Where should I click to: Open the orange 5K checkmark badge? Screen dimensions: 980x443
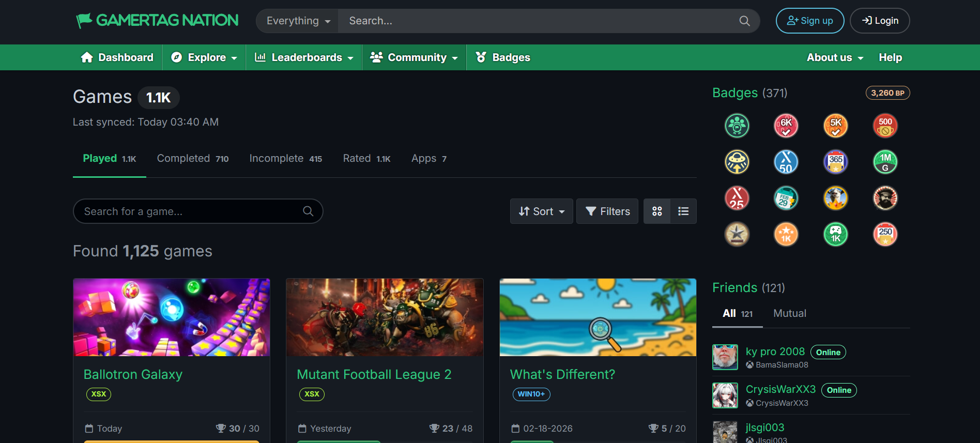click(835, 126)
